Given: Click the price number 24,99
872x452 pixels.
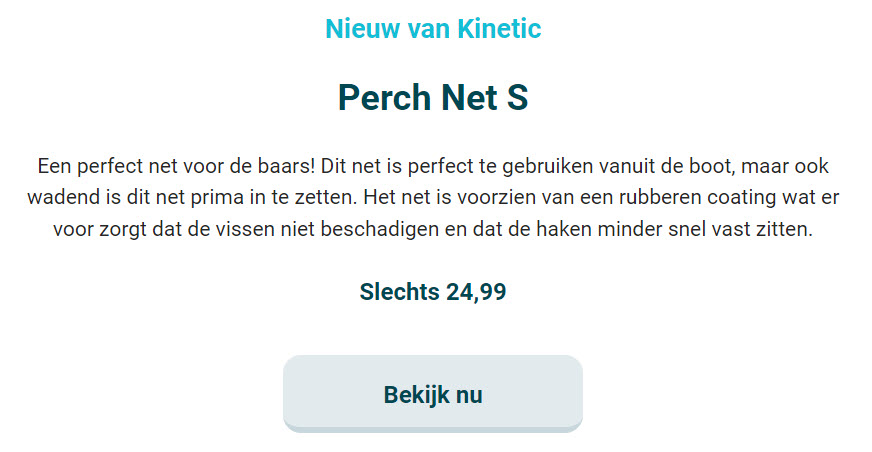Looking at the screenshot, I should coord(476,292).
